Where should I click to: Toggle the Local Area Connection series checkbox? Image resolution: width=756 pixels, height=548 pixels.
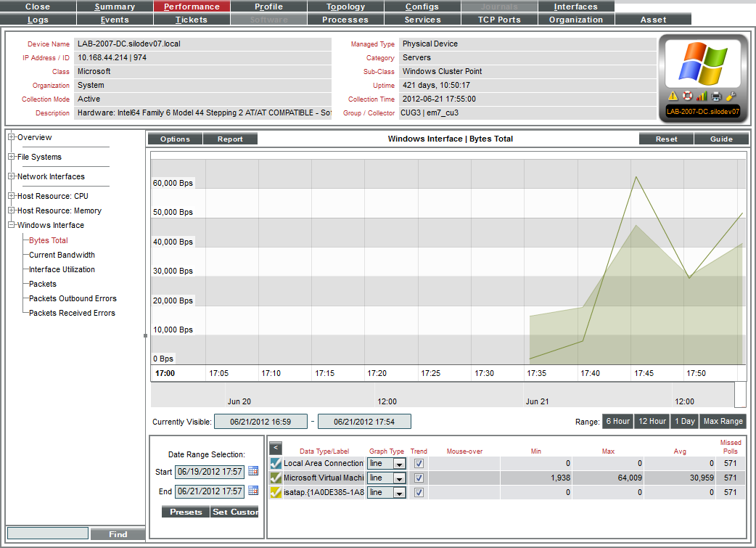[276, 463]
